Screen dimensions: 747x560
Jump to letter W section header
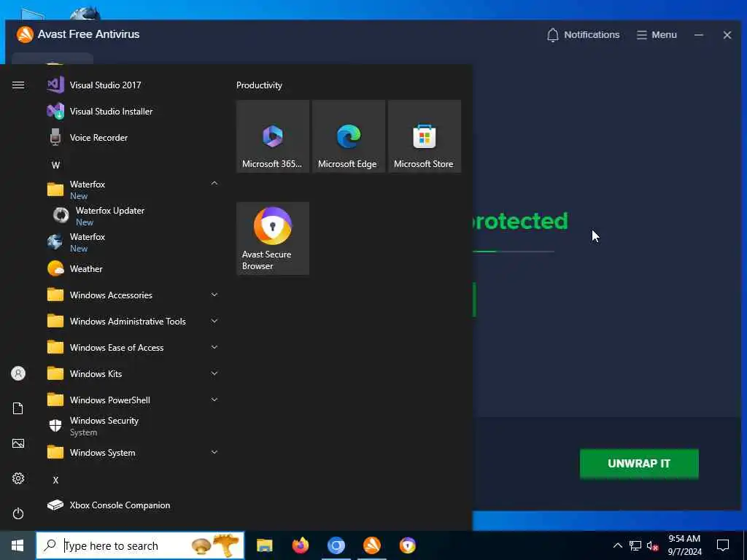[55, 166]
